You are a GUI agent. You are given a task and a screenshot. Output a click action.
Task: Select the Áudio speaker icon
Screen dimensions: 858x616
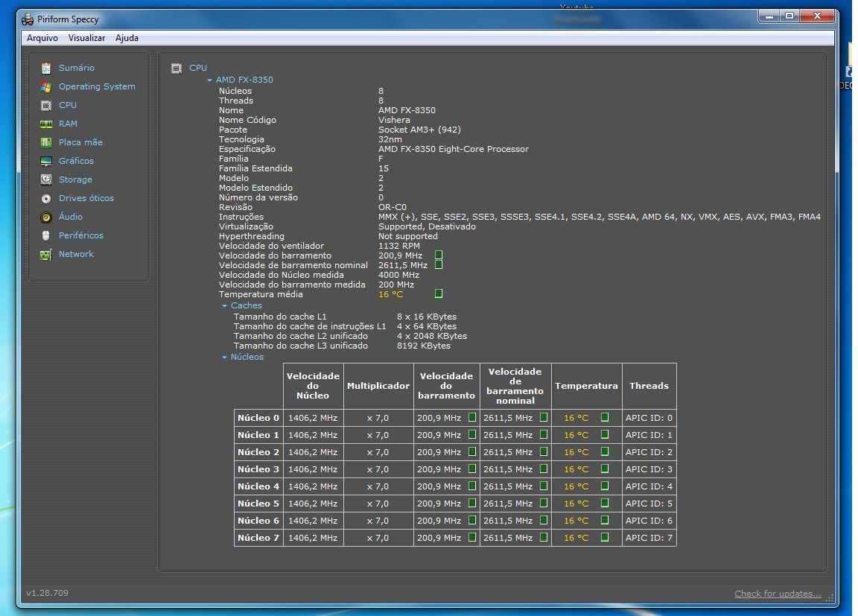[46, 217]
